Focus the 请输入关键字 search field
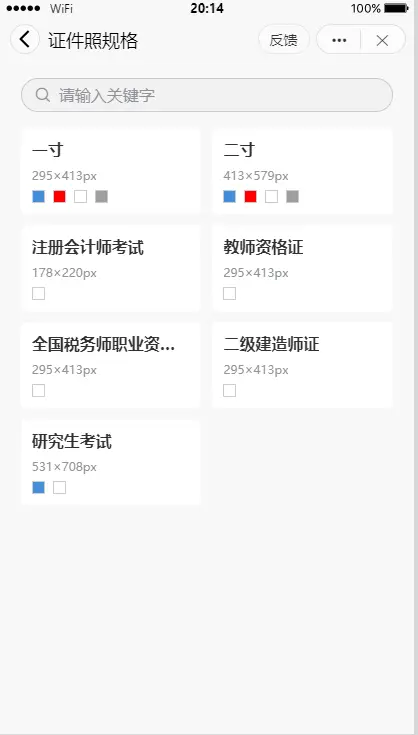 (x=207, y=95)
